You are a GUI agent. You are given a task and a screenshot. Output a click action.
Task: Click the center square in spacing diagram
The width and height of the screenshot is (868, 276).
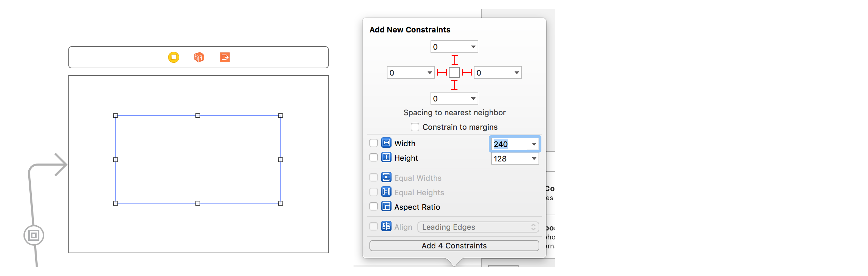click(x=454, y=72)
